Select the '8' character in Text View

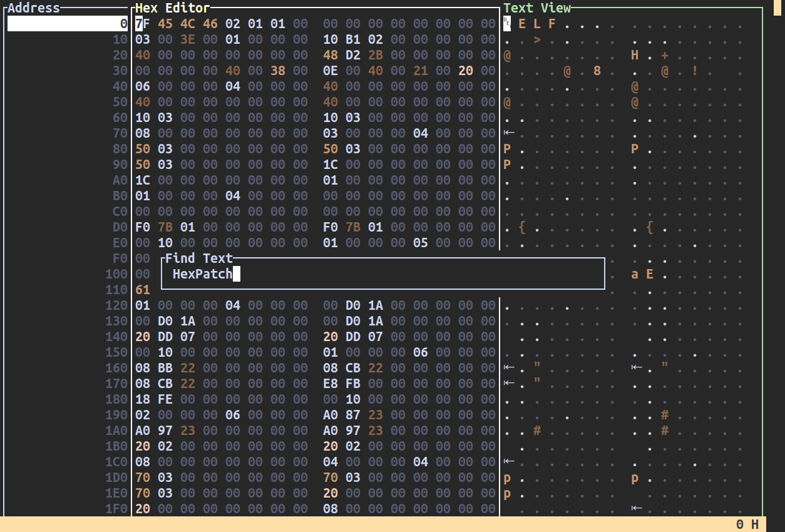pyautogui.click(x=597, y=71)
